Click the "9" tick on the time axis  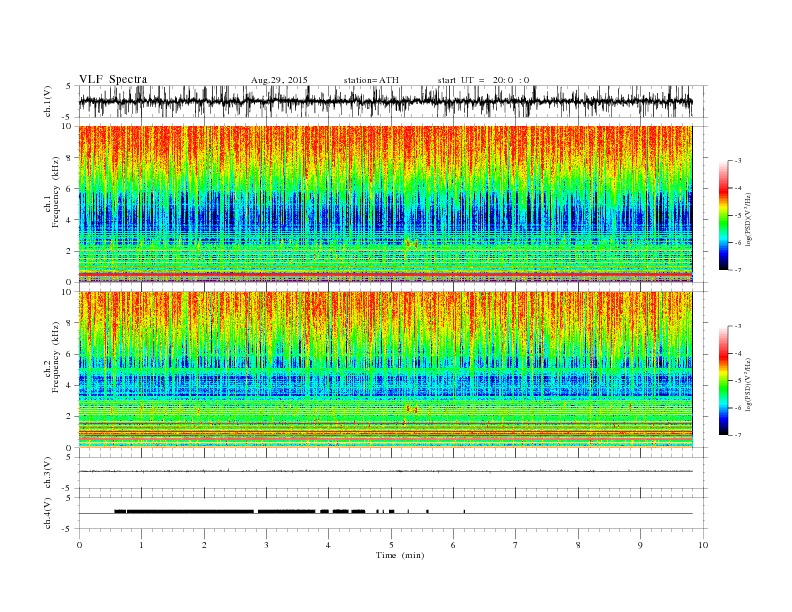tap(640, 545)
